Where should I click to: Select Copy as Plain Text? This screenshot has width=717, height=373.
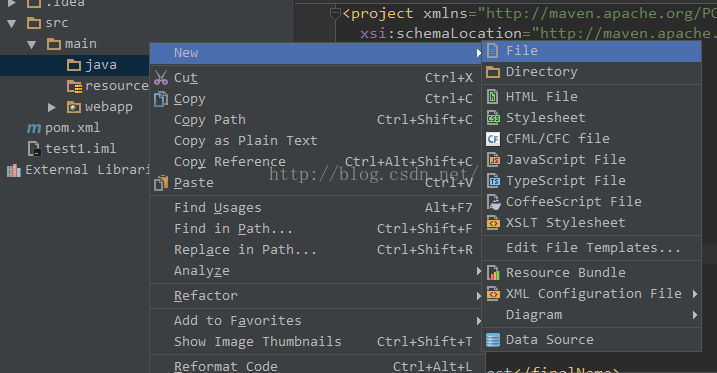(x=316, y=141)
